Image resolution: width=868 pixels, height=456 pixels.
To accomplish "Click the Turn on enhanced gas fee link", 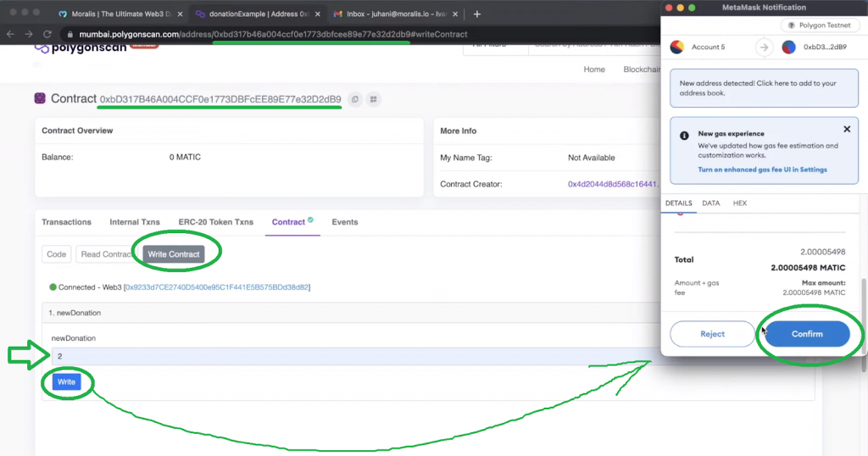I will tap(762, 170).
